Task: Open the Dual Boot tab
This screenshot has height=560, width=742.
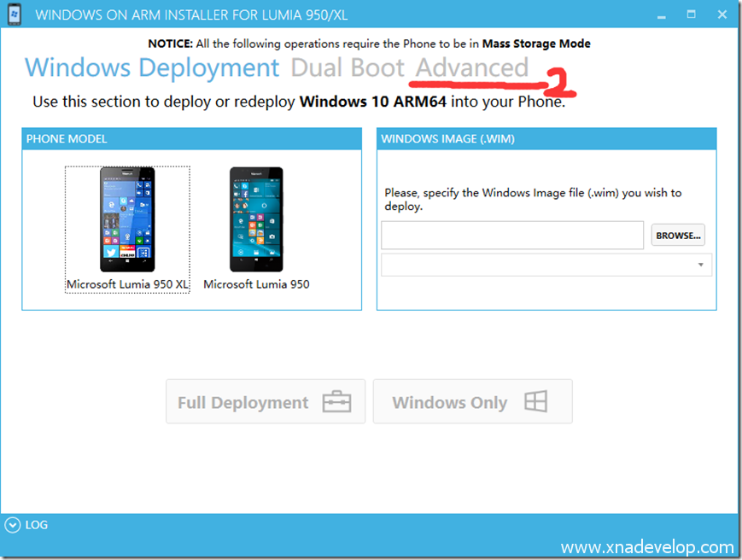Action: point(348,67)
